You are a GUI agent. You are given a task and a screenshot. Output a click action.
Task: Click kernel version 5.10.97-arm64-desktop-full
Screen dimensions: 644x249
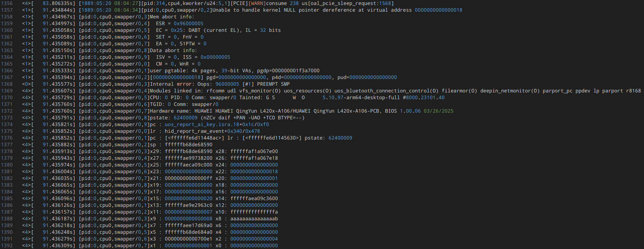(x=361, y=97)
